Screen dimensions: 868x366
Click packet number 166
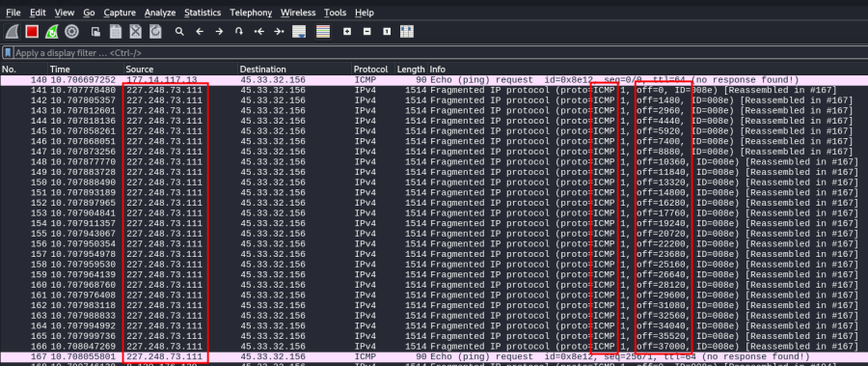tap(39, 346)
